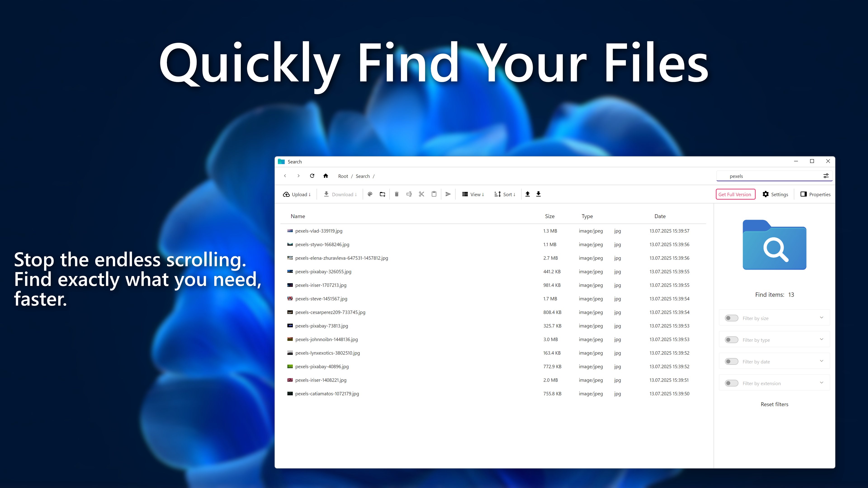Viewport: 868px width, 488px height.
Task: Go to the home folder icon
Action: click(326, 176)
